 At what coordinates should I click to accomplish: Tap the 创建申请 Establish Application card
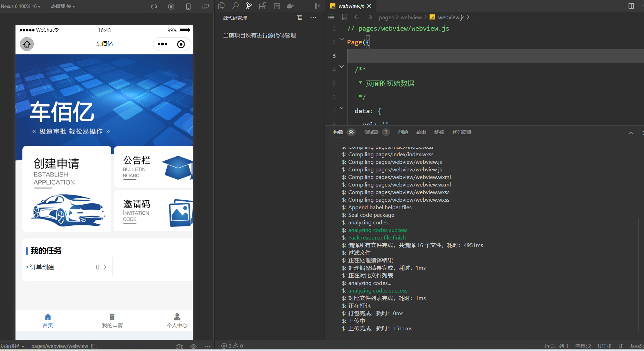tap(67, 189)
